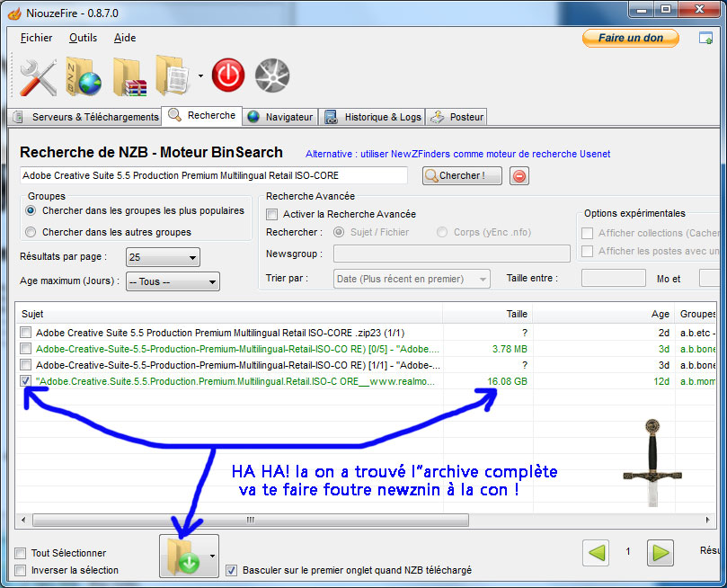
Task: Click the NZB search query input field
Action: pyautogui.click(x=214, y=175)
